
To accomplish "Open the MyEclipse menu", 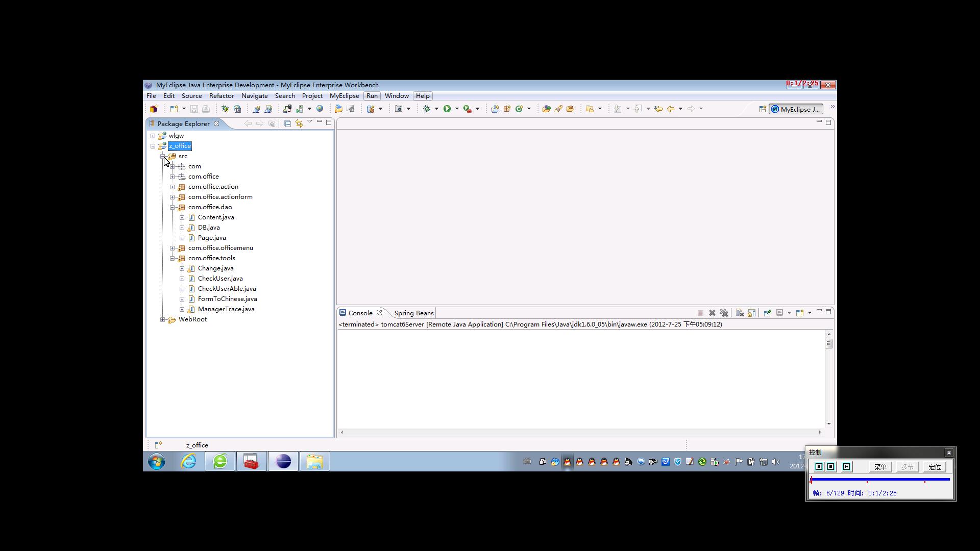I will [x=345, y=96].
